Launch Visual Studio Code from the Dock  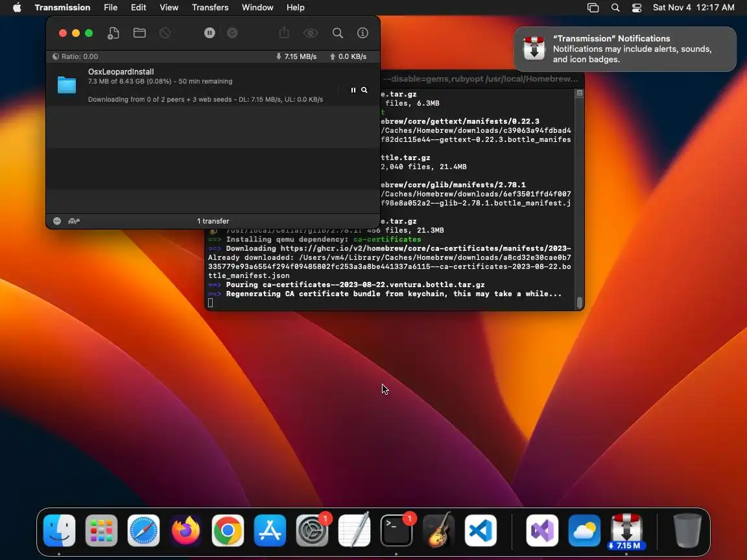[x=480, y=530]
